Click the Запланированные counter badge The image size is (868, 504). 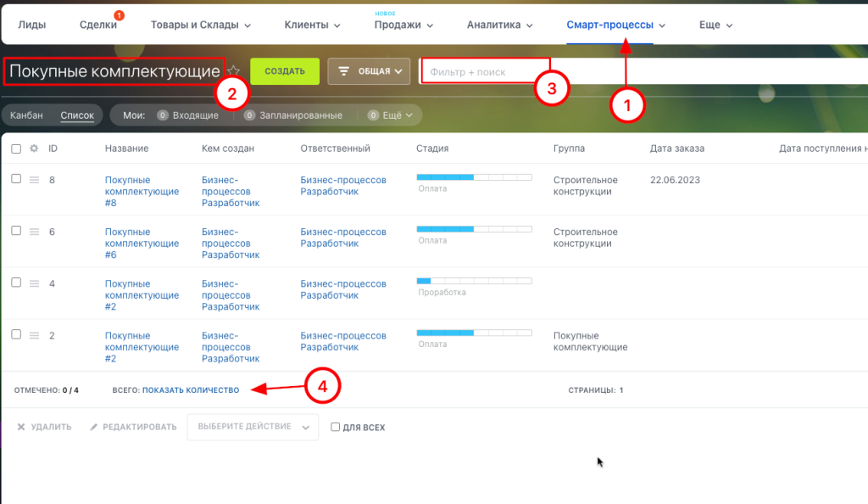click(x=249, y=115)
